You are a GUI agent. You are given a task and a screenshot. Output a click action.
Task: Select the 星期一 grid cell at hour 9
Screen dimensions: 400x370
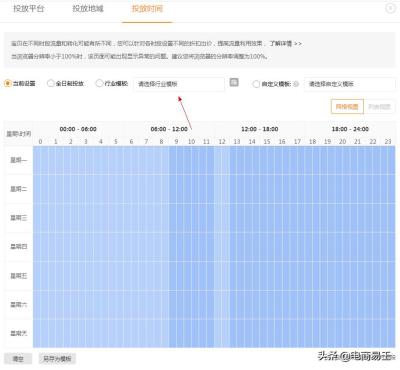point(177,160)
